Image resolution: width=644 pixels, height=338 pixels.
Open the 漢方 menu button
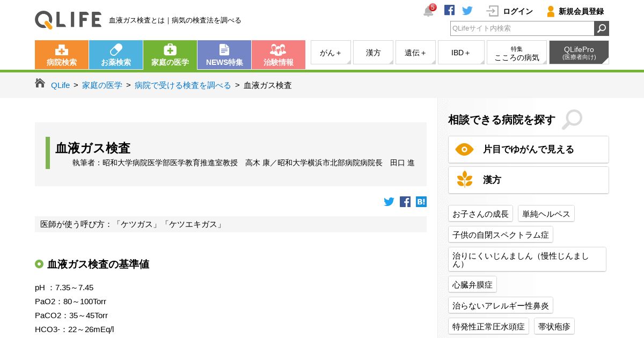tap(373, 53)
